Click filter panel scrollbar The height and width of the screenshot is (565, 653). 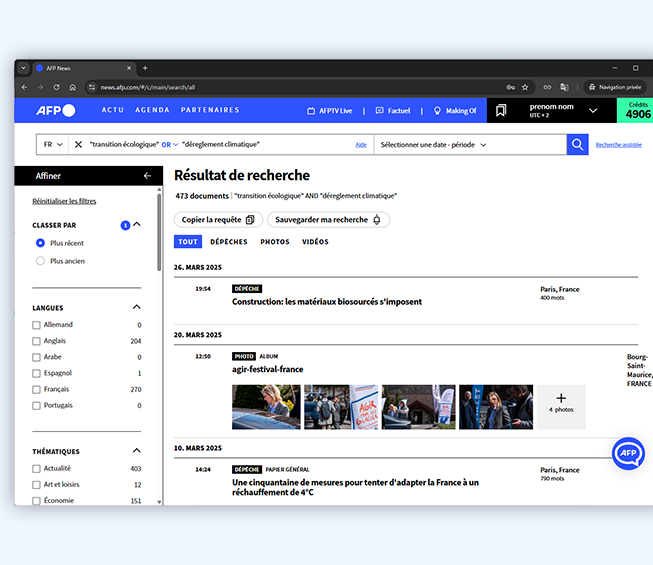[159, 233]
